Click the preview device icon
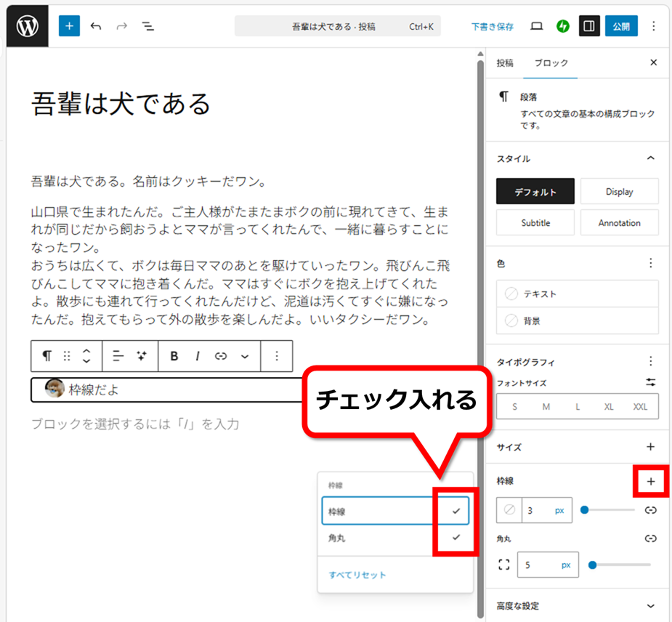Viewport: 672px width, 622px height. pyautogui.click(x=537, y=26)
